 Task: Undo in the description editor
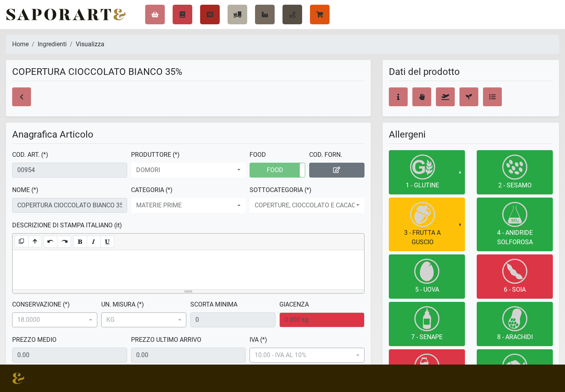click(x=51, y=241)
